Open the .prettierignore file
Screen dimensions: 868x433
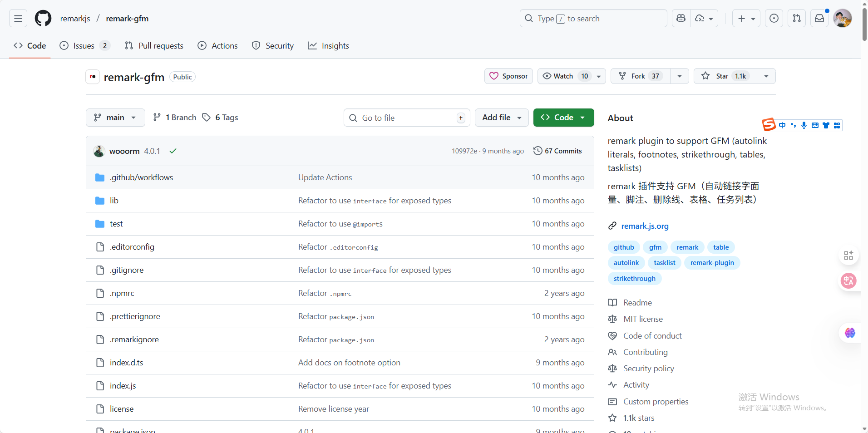coord(135,316)
